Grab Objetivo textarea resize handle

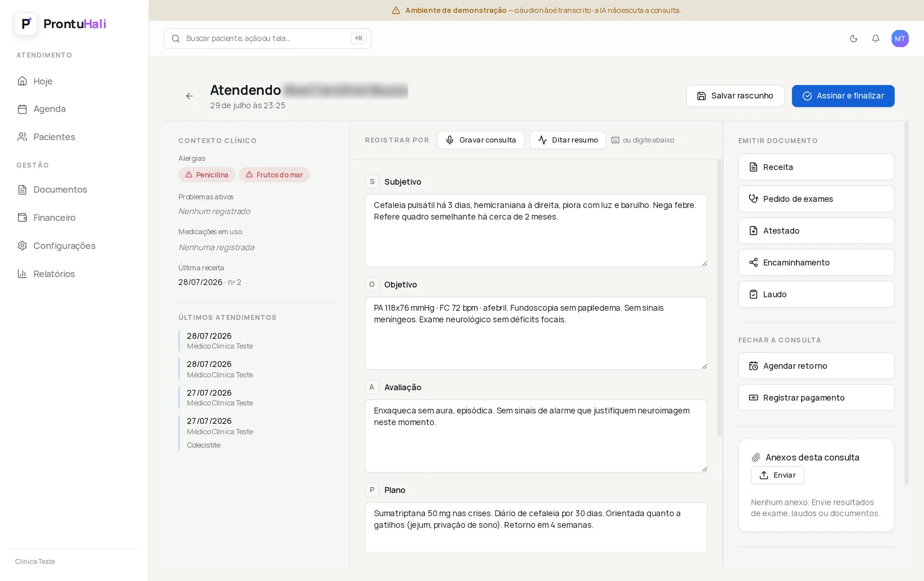click(x=704, y=366)
